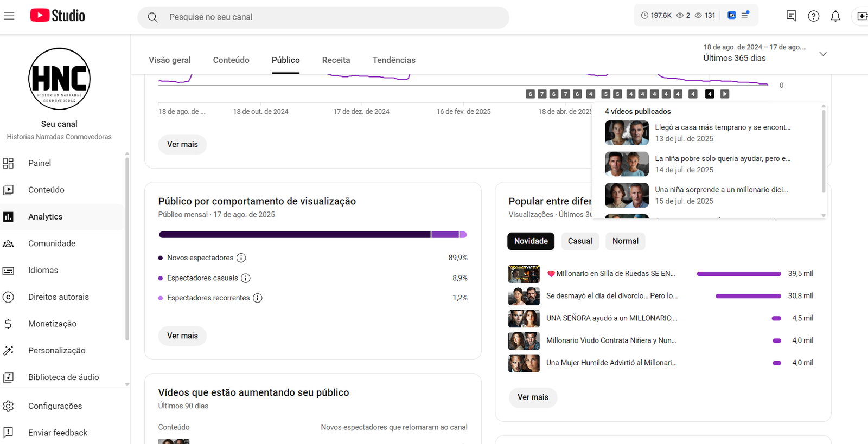Open the comments feedback icon in header

click(792, 16)
